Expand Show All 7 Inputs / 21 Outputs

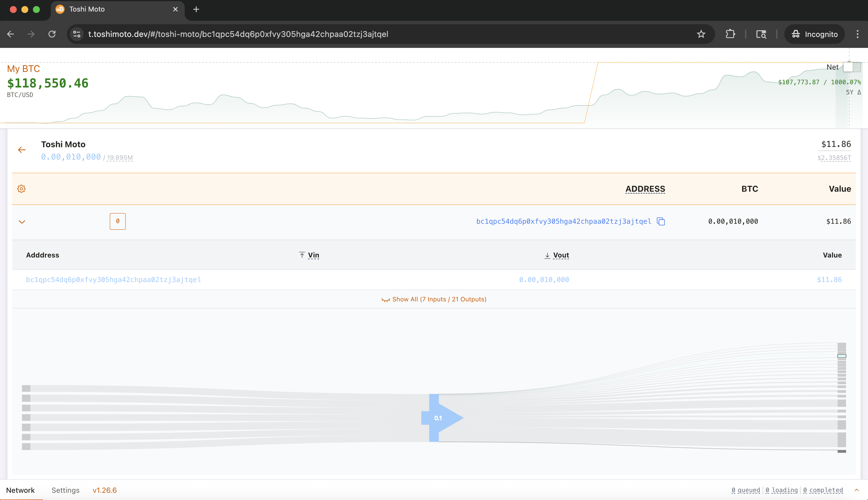(434, 299)
